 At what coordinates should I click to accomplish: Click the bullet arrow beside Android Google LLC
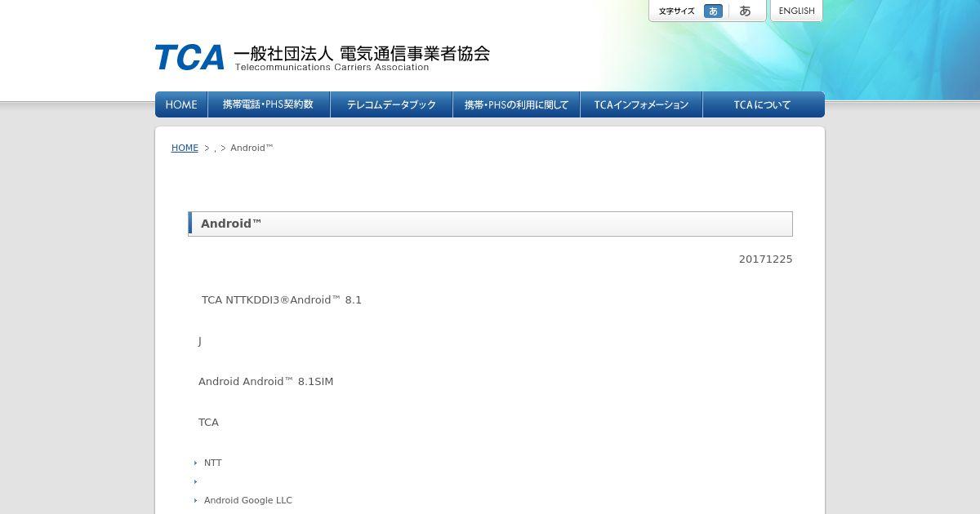(x=196, y=500)
